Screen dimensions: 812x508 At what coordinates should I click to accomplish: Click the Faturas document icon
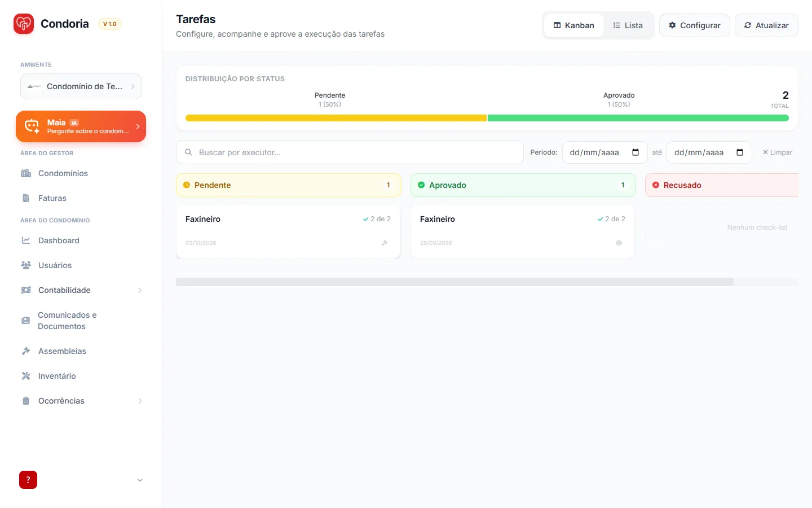click(x=26, y=198)
